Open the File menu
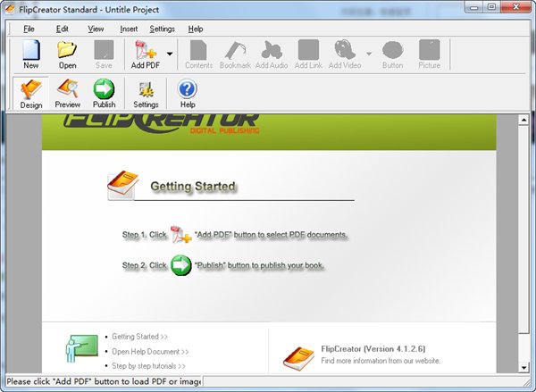This screenshot has height=392, width=536. tap(29, 29)
